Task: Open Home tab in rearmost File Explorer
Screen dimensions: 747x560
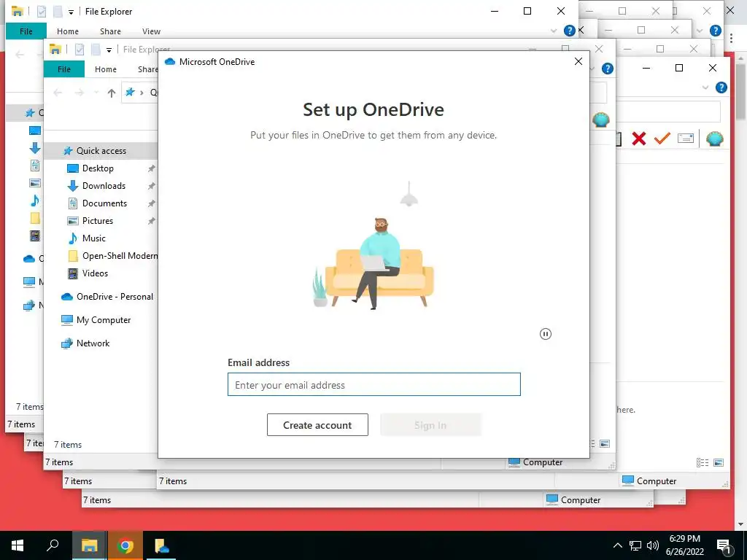Action: (68, 31)
